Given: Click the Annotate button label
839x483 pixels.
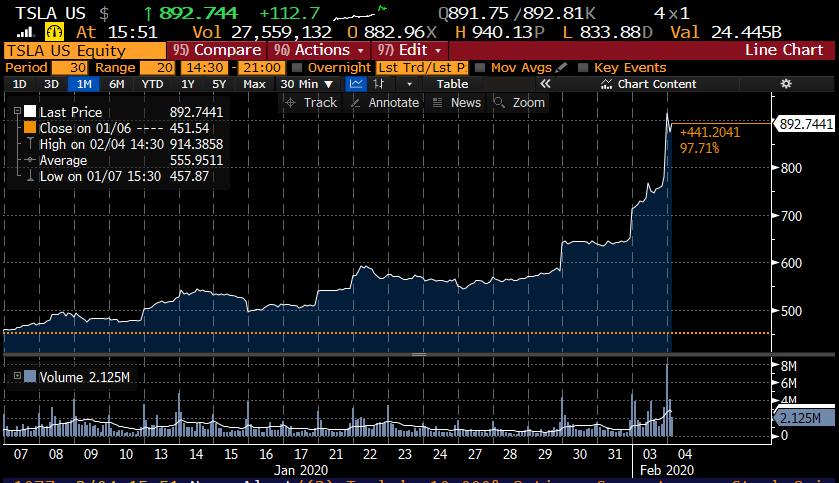Looking at the screenshot, I should [393, 103].
